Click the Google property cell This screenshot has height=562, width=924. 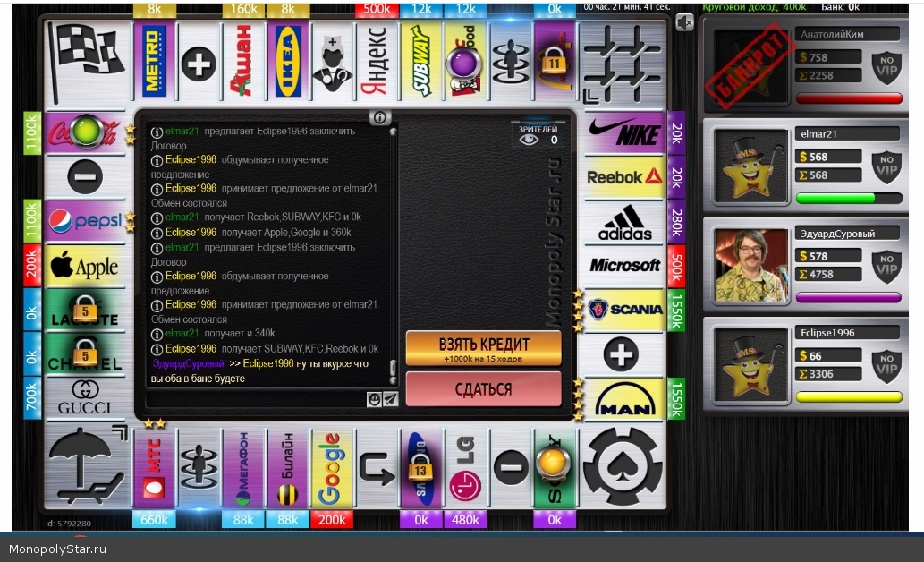coord(332,468)
